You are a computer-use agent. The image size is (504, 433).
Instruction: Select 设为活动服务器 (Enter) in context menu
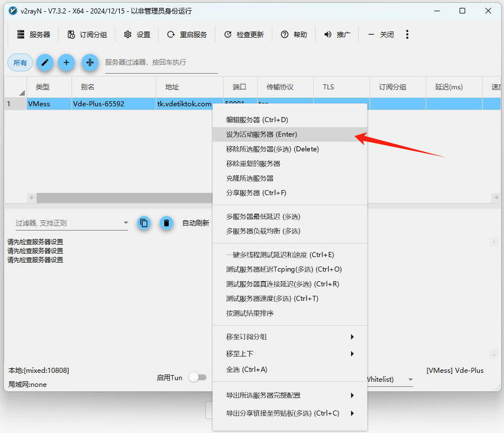coord(262,134)
